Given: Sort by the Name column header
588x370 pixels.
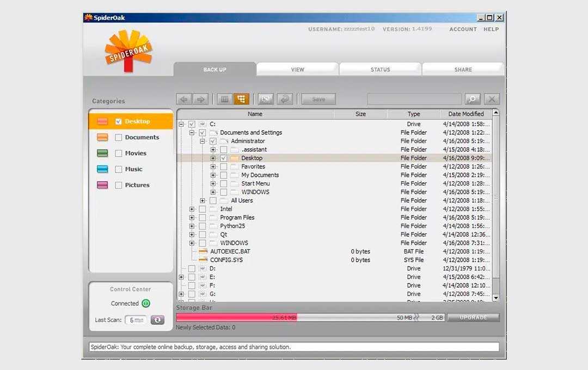Looking at the screenshot, I should [x=255, y=114].
